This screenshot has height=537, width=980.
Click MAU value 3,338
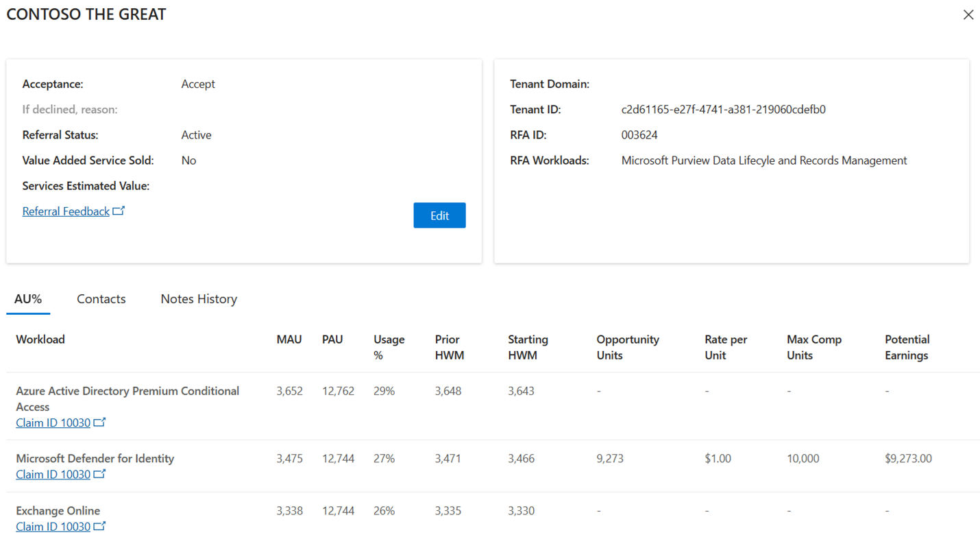pos(289,511)
